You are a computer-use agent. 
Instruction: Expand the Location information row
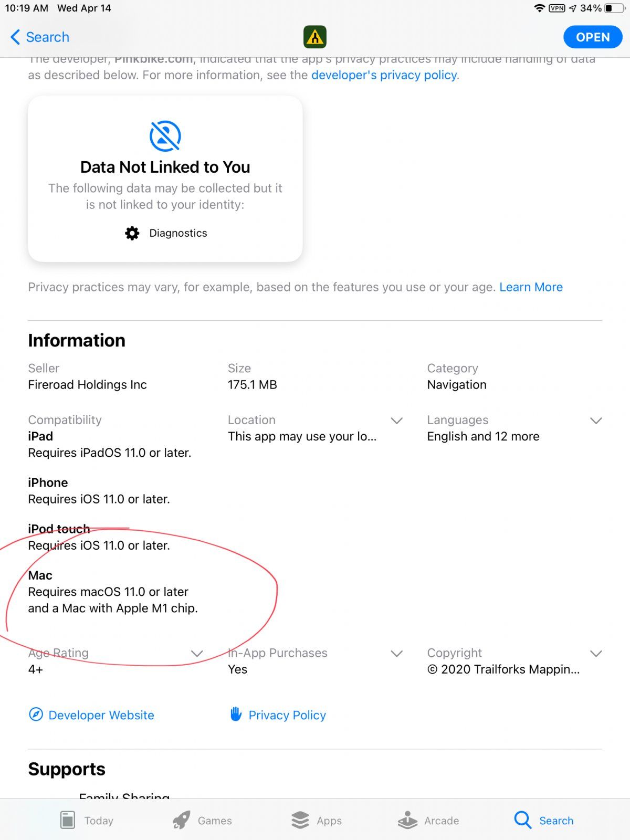(396, 421)
